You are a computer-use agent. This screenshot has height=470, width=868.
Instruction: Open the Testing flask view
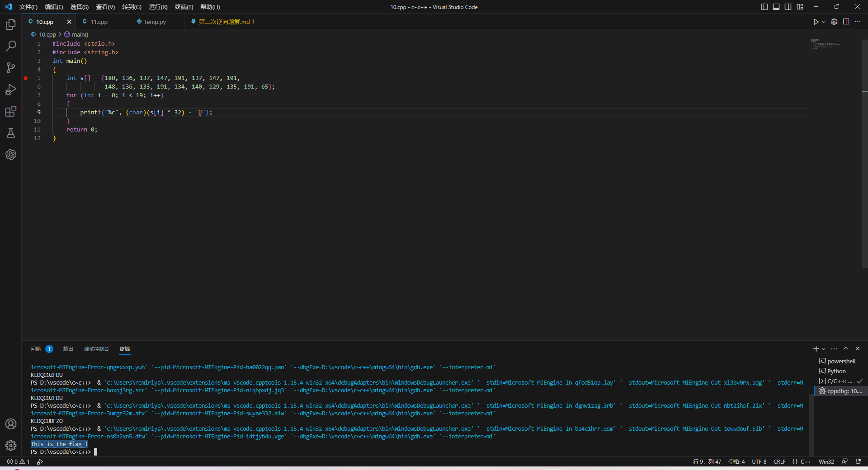click(x=11, y=133)
